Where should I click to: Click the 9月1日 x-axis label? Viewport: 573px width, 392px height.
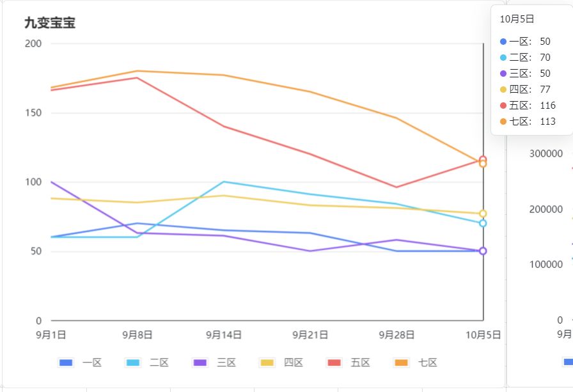(51, 334)
